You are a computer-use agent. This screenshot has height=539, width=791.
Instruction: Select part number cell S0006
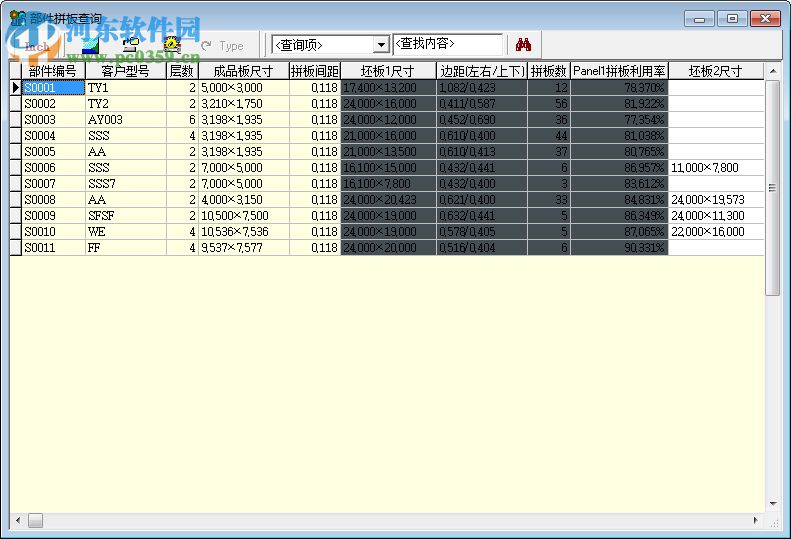[53, 168]
